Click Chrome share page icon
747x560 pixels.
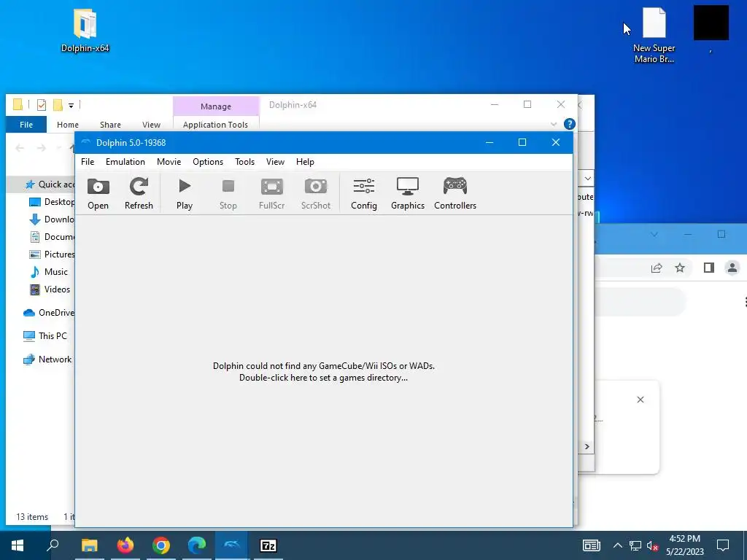click(657, 268)
